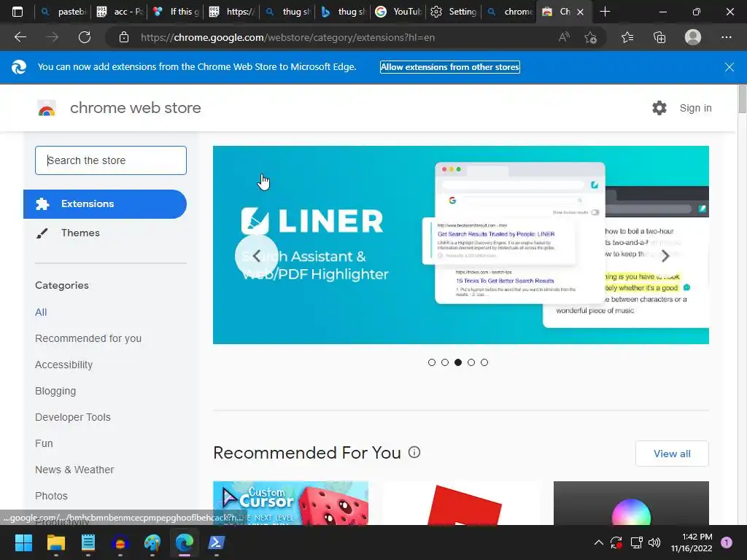Go back to the previous page

[x=20, y=37]
